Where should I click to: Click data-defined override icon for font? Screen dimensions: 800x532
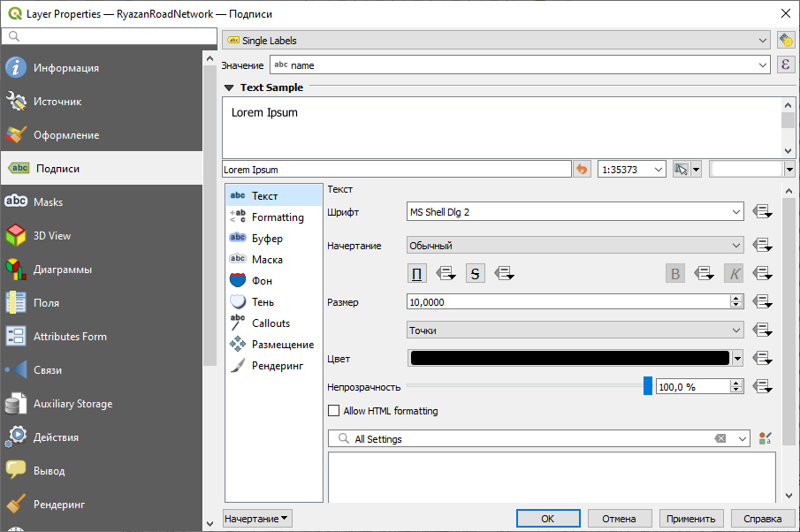pos(763,212)
